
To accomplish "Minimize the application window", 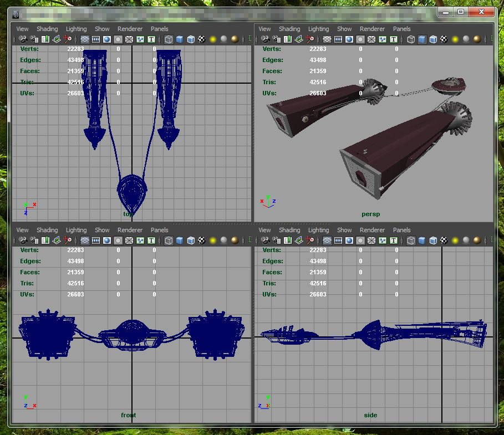I will click(x=445, y=12).
